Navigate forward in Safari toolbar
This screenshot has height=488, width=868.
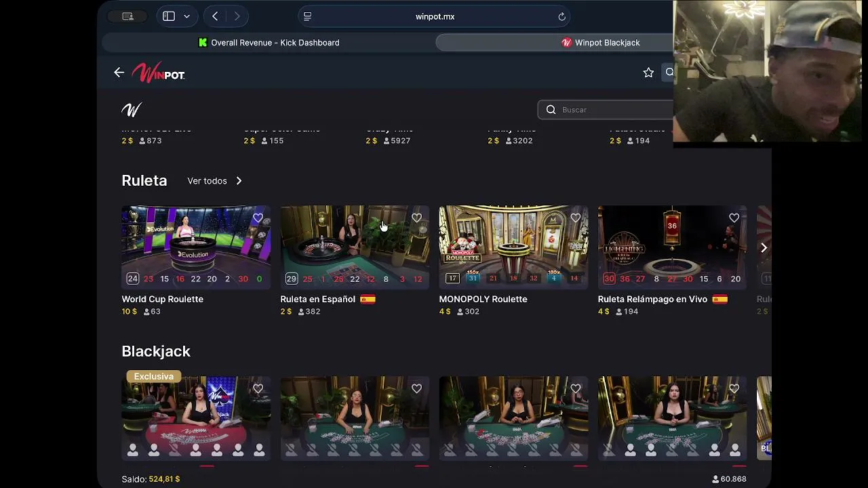point(237,16)
